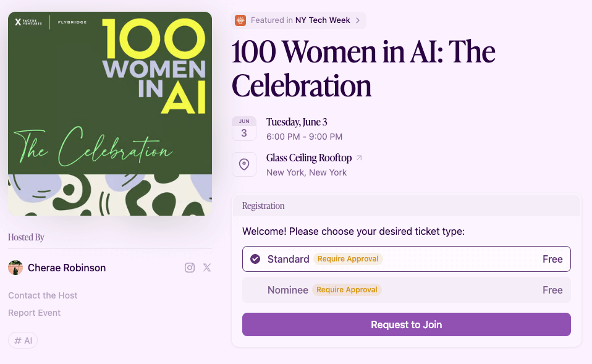Click the 100 Women in AI cover image
Viewport: 592px width, 364px height.
[x=110, y=114]
